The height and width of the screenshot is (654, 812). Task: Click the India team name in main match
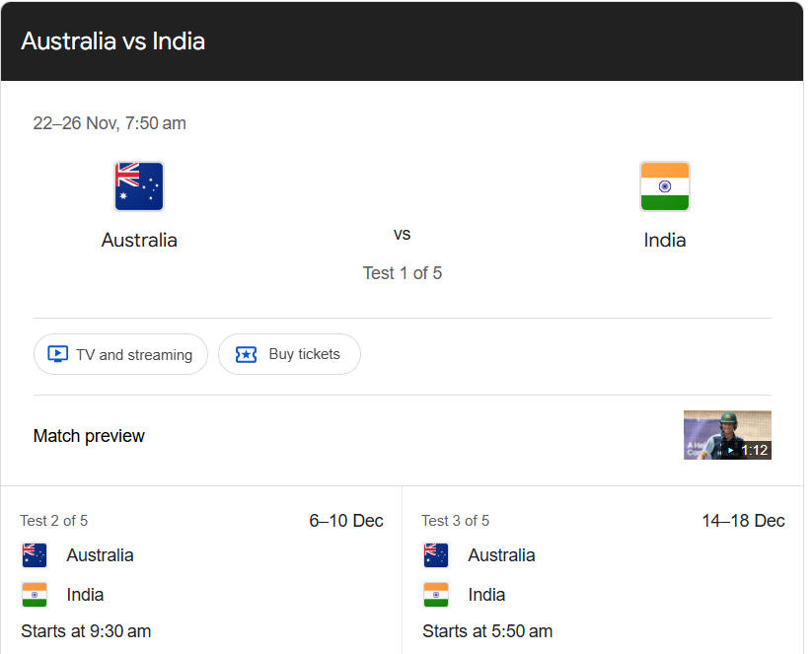[x=664, y=241]
